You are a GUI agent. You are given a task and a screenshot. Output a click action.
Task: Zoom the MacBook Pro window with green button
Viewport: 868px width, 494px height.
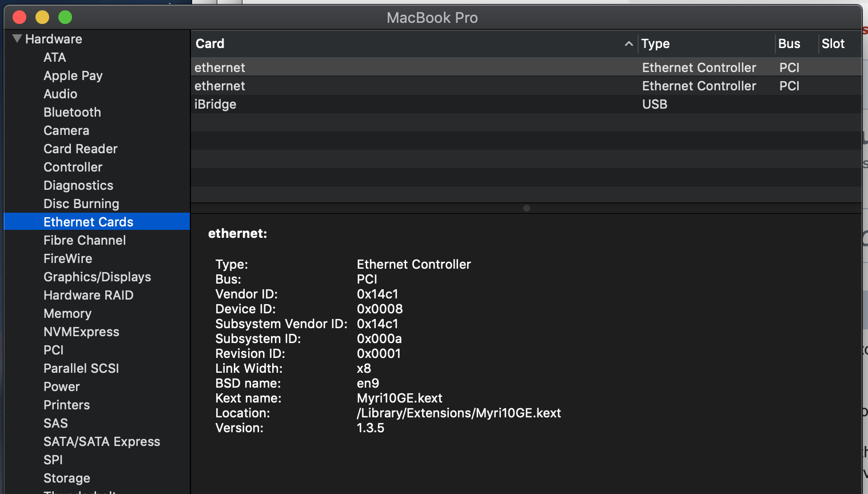(65, 17)
